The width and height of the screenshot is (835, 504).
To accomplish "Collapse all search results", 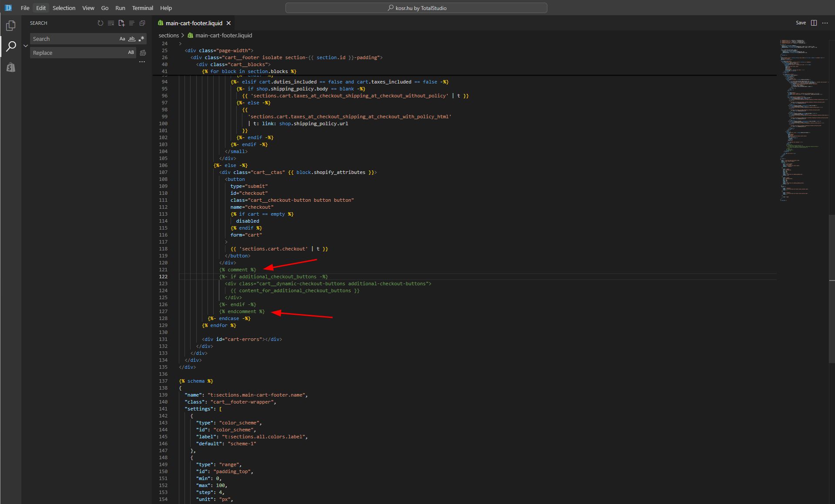I will 142,23.
